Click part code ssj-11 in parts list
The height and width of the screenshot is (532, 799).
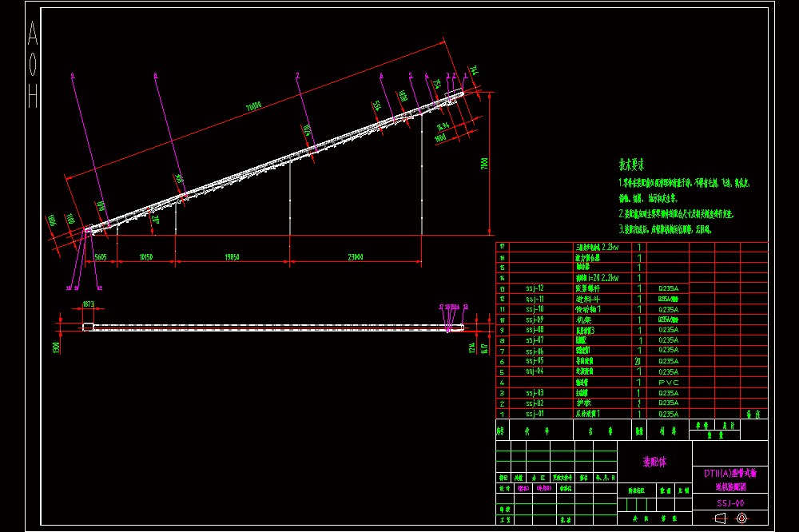535,299
